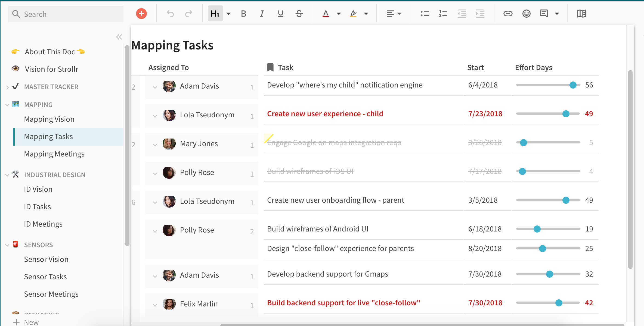The height and width of the screenshot is (326, 644).
Task: Click the underline formatting icon
Action: [280, 14]
